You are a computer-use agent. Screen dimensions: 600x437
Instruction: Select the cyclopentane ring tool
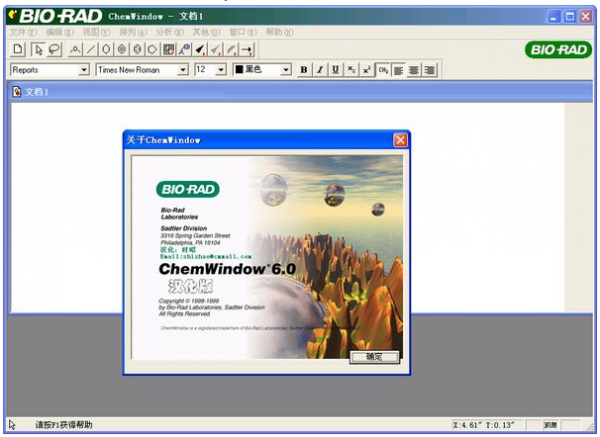point(153,49)
